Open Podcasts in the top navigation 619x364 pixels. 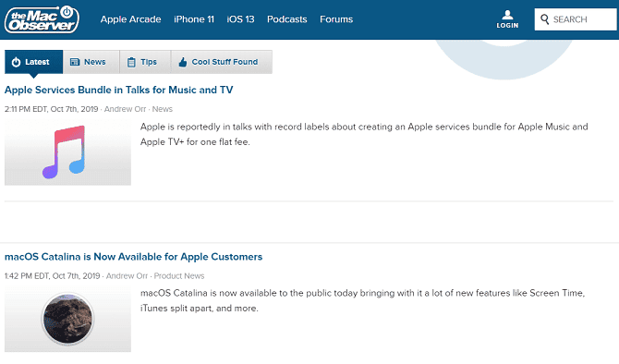[287, 19]
